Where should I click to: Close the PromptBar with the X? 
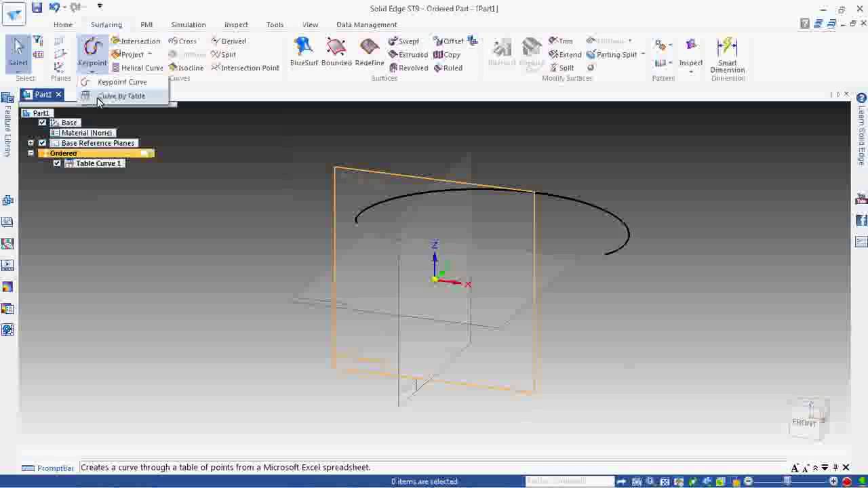(846, 468)
